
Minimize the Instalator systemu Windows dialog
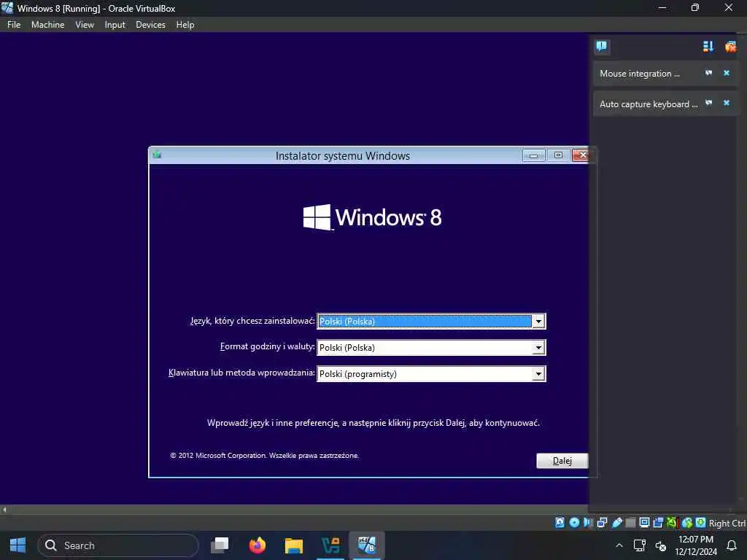533,155
